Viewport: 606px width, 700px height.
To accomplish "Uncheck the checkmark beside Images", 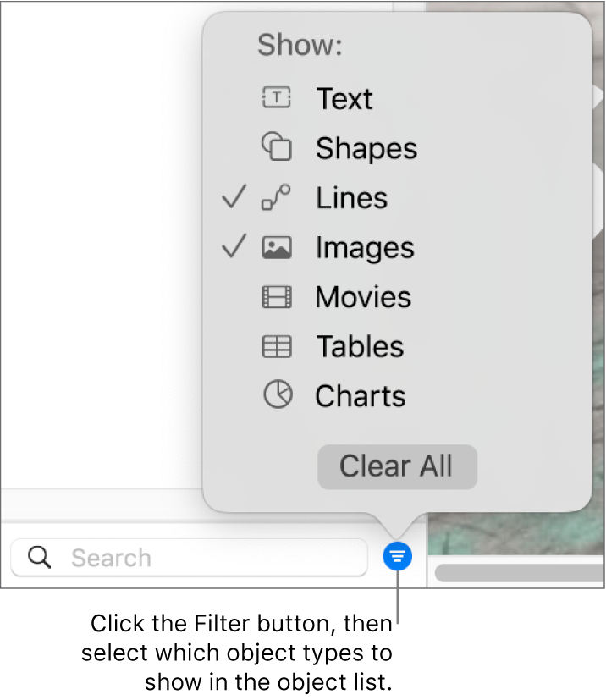I will pyautogui.click(x=234, y=247).
